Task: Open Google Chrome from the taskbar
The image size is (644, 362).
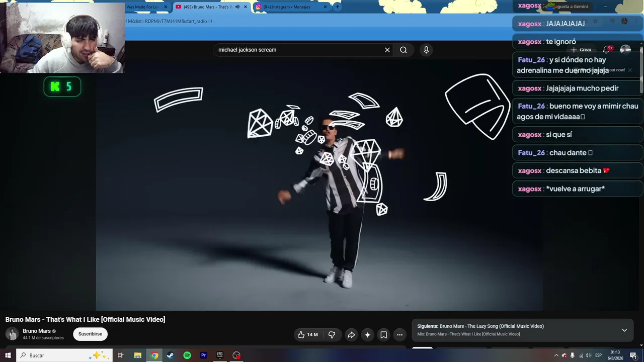Action: click(154, 355)
